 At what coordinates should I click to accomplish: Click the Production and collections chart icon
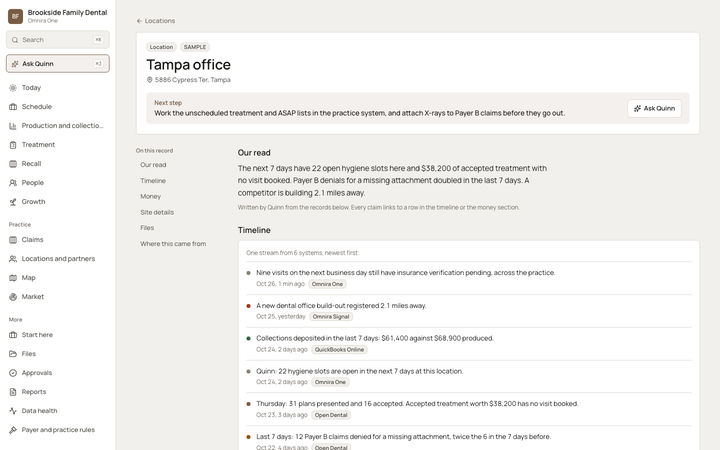point(13,126)
